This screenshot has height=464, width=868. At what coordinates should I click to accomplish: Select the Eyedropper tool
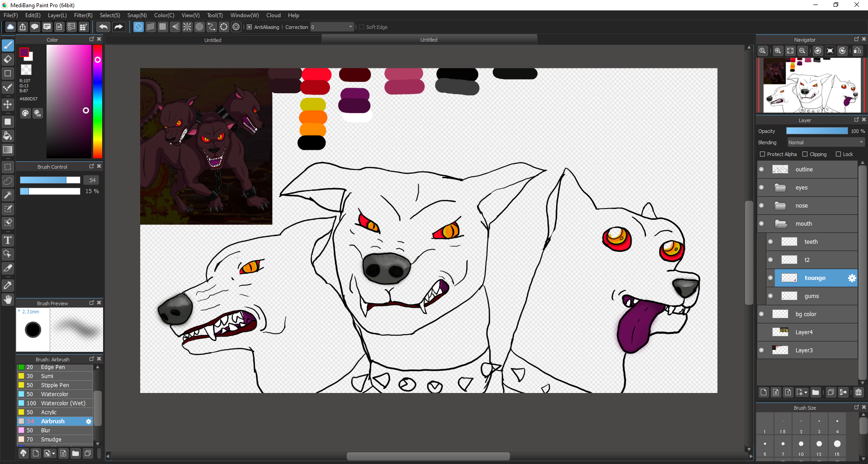click(x=8, y=285)
